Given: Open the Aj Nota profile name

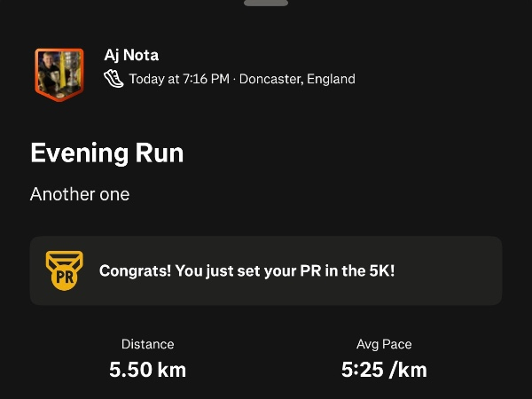Looking at the screenshot, I should 131,56.
